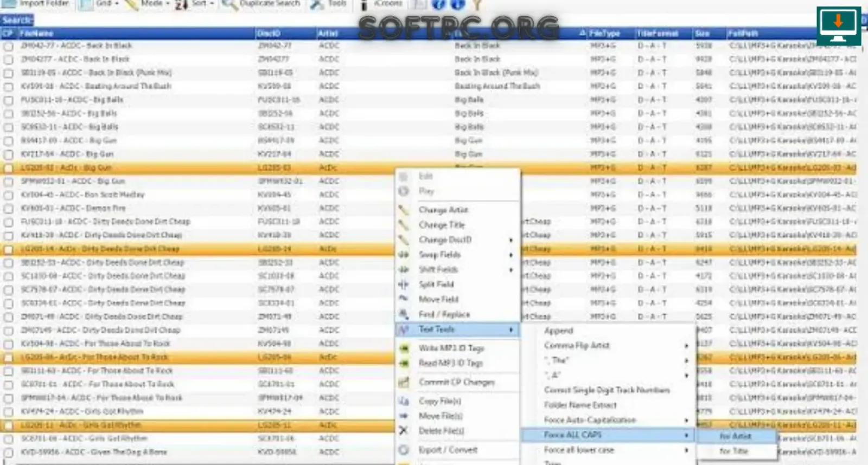Click the Import Folder toolbar button
Image resolution: width=868 pixels, height=465 pixels.
tap(36, 4)
